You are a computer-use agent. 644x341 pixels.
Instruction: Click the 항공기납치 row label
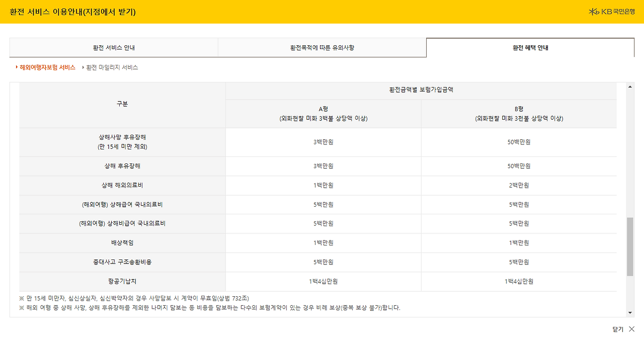(122, 281)
